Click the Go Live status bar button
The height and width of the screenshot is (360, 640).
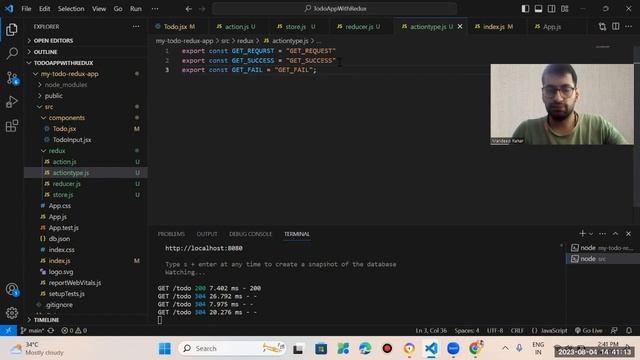[589, 331]
